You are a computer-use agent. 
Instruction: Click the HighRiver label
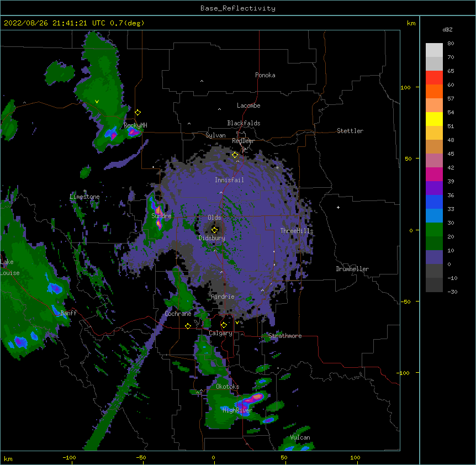pyautogui.click(x=237, y=410)
